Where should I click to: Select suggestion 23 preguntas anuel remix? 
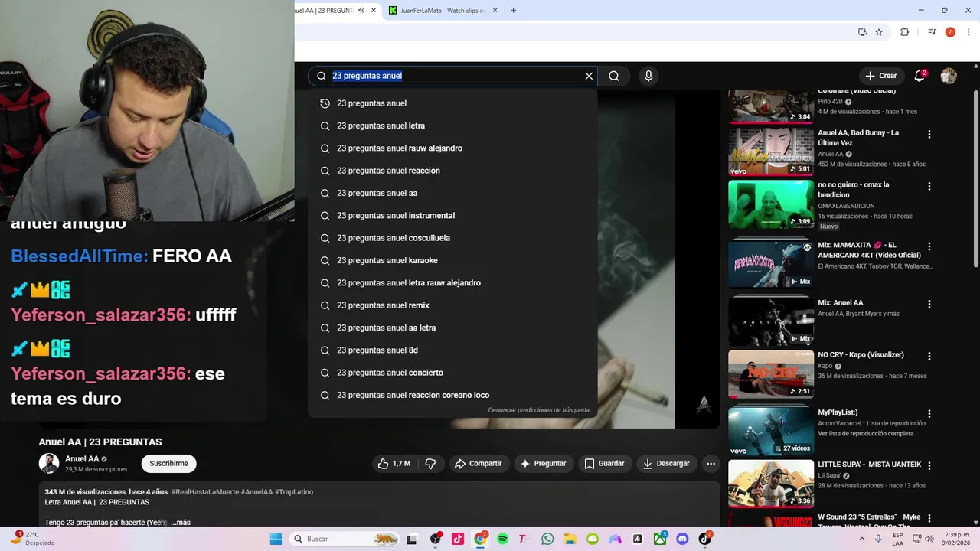click(x=452, y=305)
